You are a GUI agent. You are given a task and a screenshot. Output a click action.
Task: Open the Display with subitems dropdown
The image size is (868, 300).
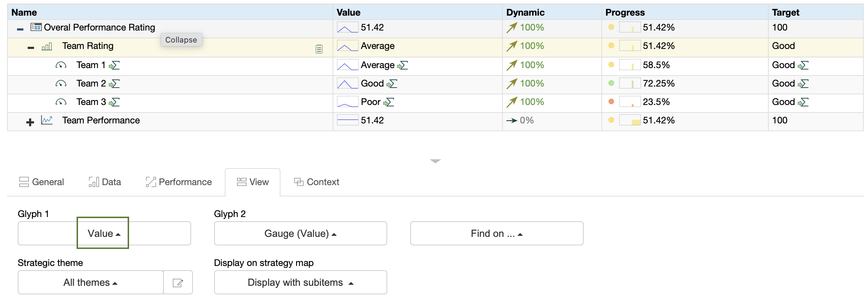tap(300, 283)
